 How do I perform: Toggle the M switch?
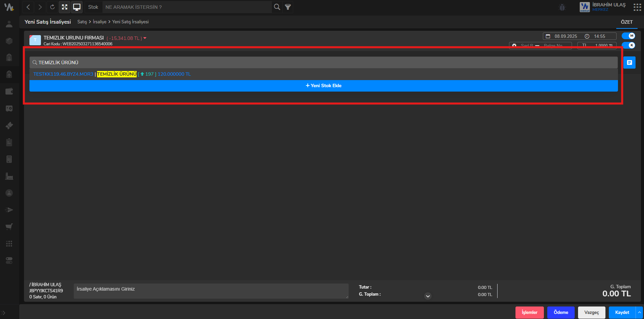pyautogui.click(x=628, y=36)
